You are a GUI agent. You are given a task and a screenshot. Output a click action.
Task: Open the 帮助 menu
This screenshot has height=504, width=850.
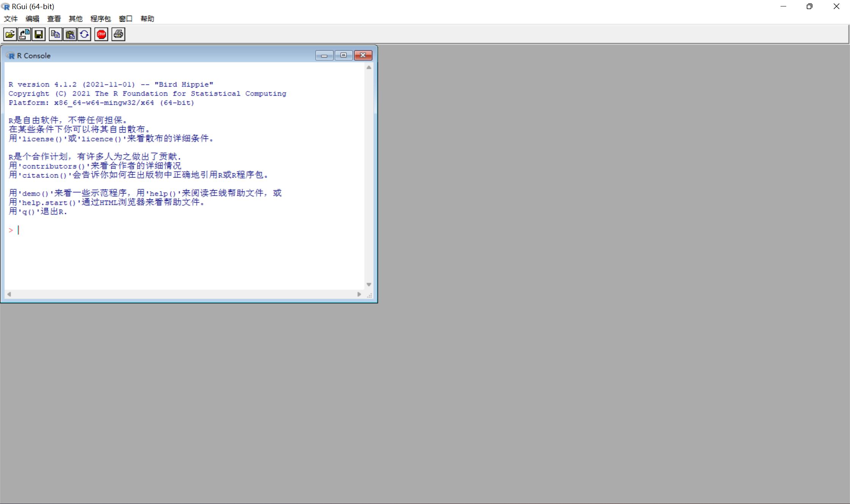point(147,19)
